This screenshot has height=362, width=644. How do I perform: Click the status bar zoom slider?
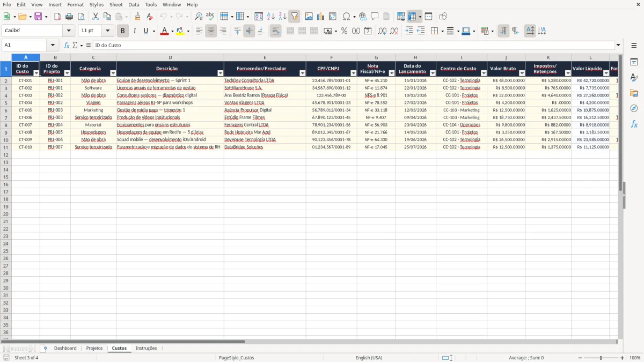point(601,358)
